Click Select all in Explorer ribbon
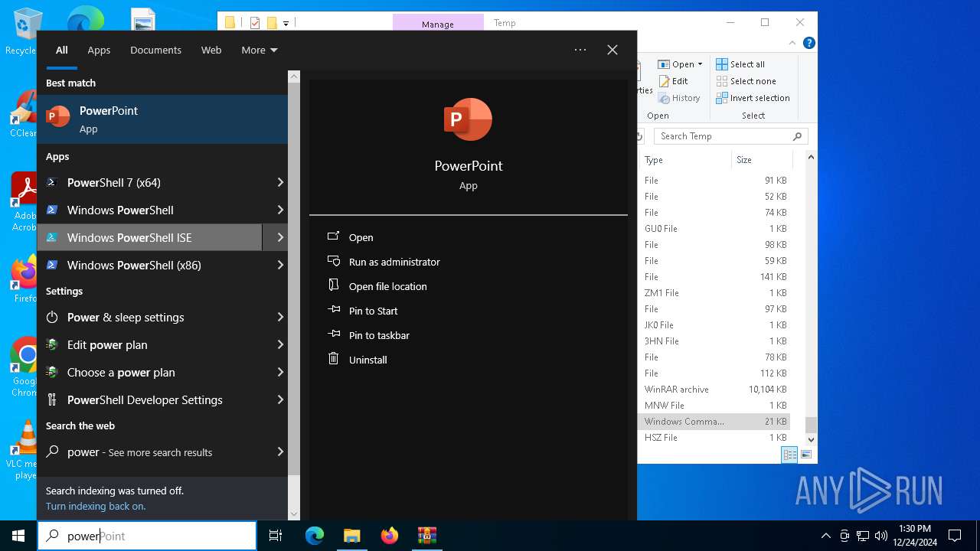The height and width of the screenshot is (551, 980). [x=740, y=64]
